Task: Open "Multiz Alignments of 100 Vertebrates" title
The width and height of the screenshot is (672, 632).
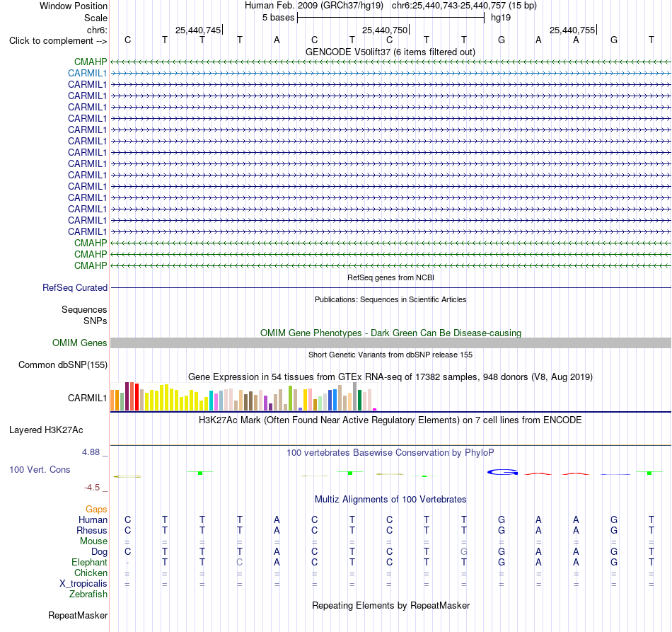Action: tap(390, 500)
